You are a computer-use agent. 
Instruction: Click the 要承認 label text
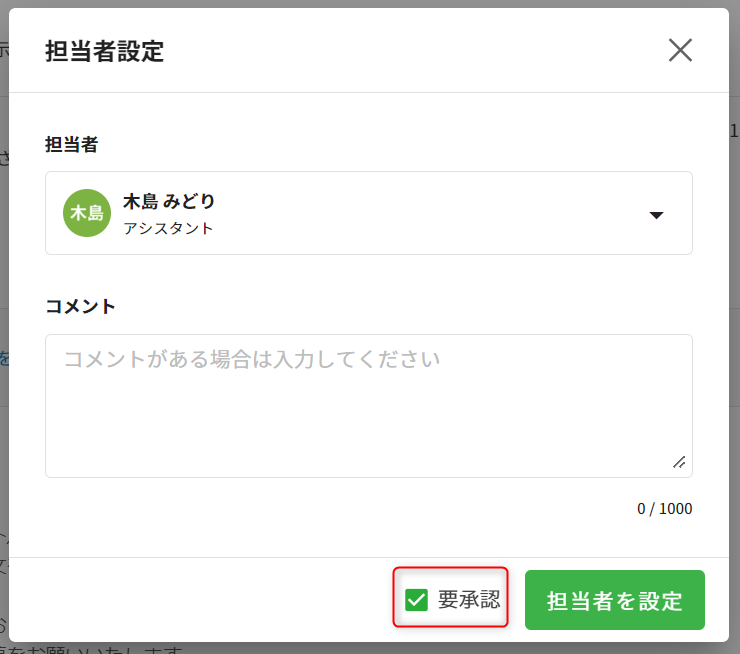468,600
